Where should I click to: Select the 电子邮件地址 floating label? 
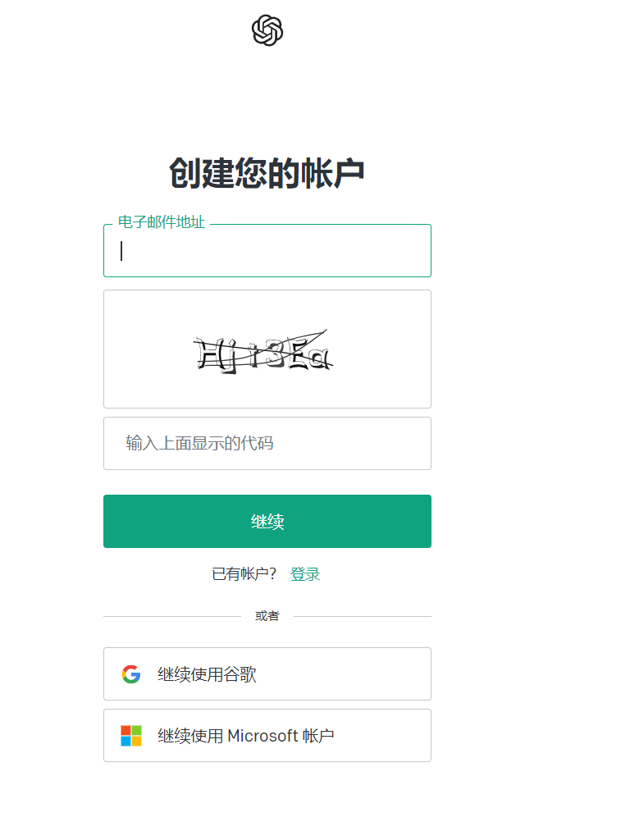(x=162, y=221)
